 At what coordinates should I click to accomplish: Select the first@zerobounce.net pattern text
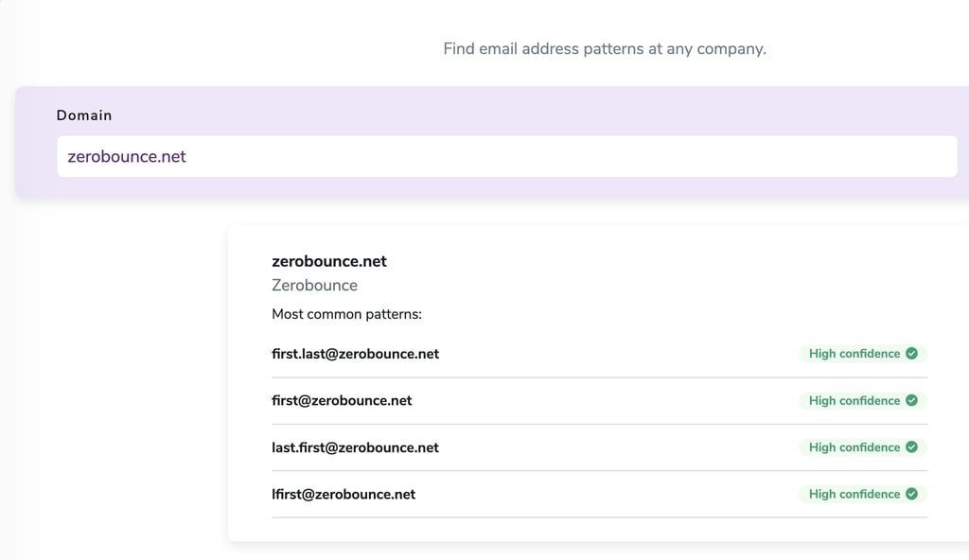[x=342, y=400]
